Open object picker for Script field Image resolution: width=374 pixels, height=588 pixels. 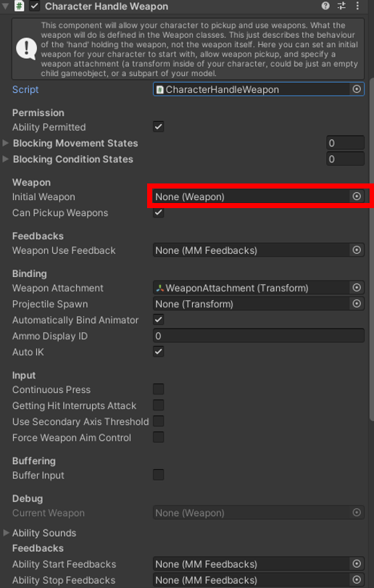pyautogui.click(x=357, y=89)
